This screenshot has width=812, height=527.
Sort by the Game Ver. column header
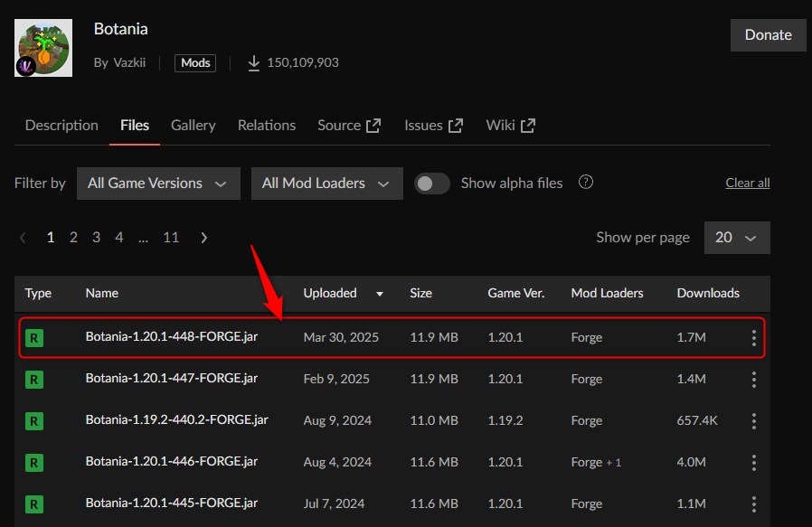pyautogui.click(x=515, y=293)
